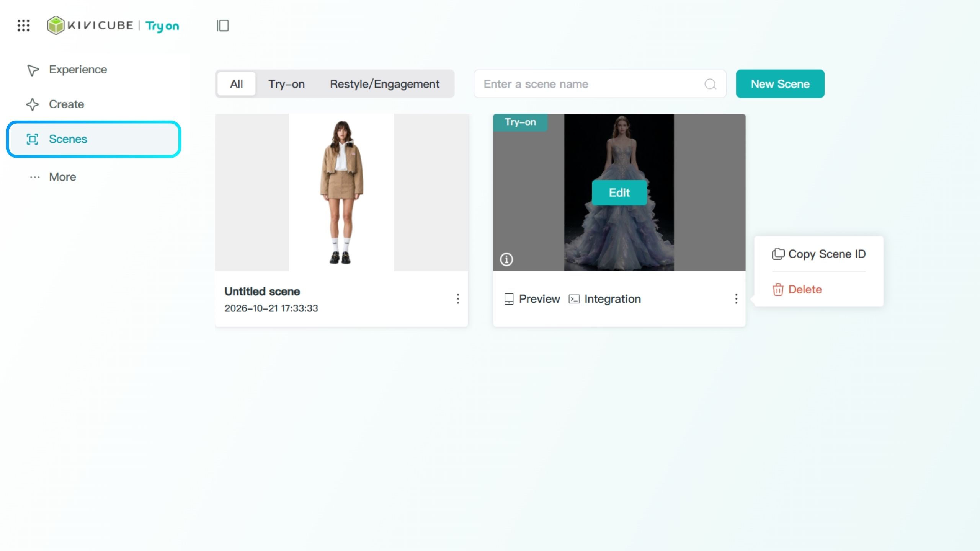Click Edit on the gown scene
The width and height of the screenshot is (980, 551).
click(x=619, y=192)
